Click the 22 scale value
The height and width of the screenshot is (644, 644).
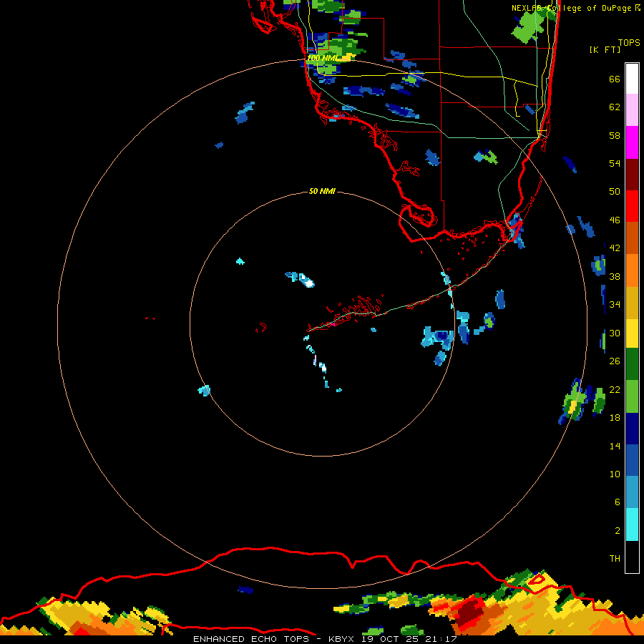pos(615,389)
